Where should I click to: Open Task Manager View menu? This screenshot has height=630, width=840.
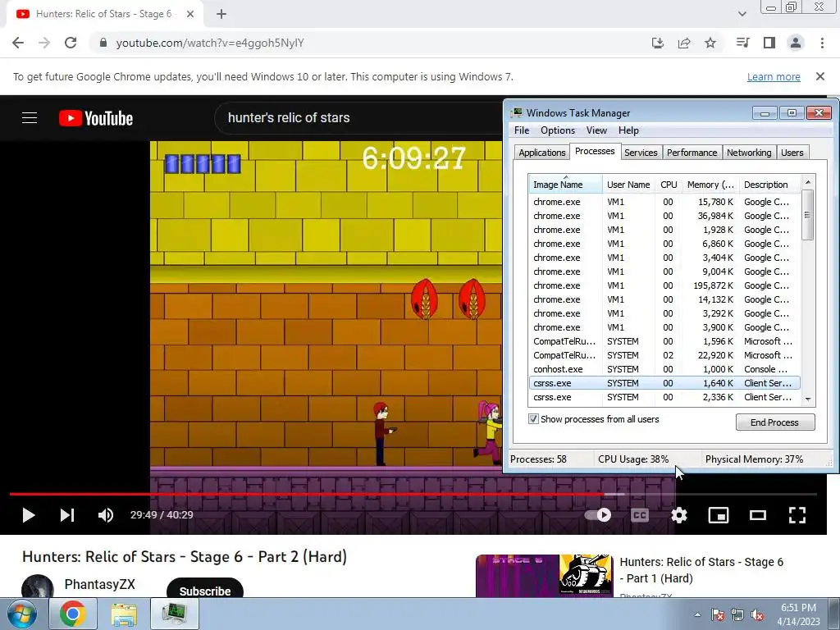click(x=596, y=130)
